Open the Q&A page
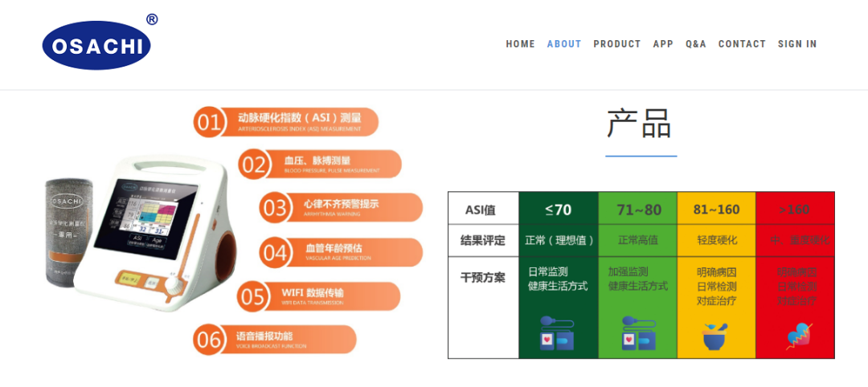Image resolution: width=868 pixels, height=387 pixels. pos(696,44)
